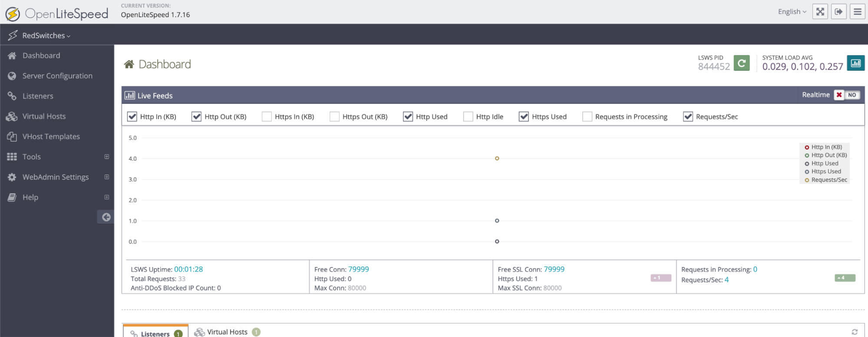The image size is (868, 337).
Task: Click the Dashboard home icon in sidebar
Action: (12, 56)
